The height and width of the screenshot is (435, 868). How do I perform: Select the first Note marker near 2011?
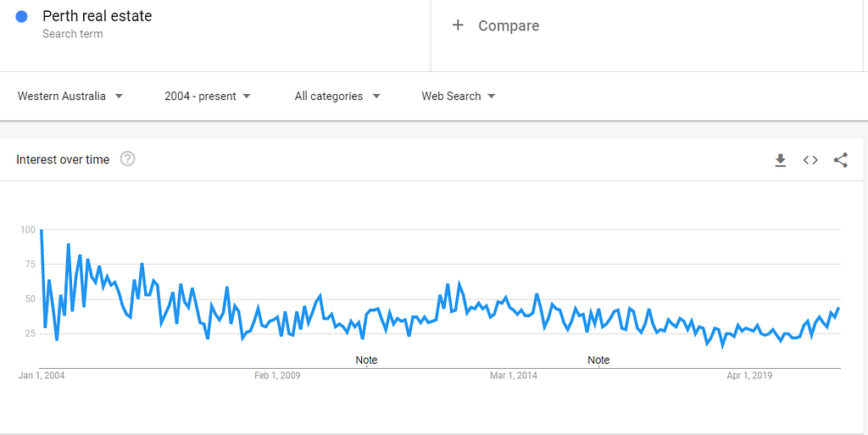(366, 360)
